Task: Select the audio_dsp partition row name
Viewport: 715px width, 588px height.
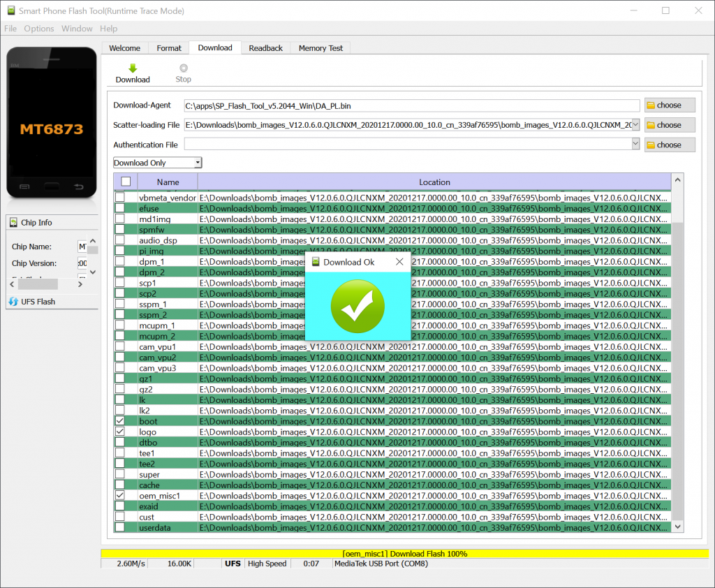Action: 158,240
